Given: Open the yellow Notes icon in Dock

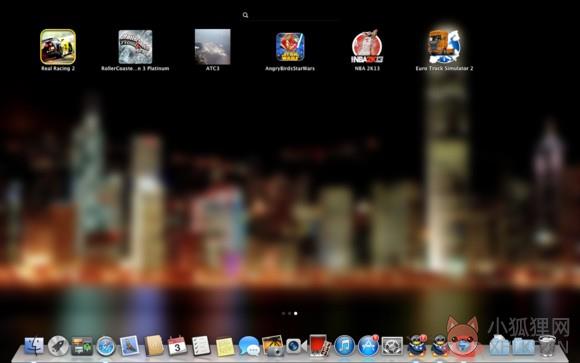Looking at the screenshot, I should [225, 346].
